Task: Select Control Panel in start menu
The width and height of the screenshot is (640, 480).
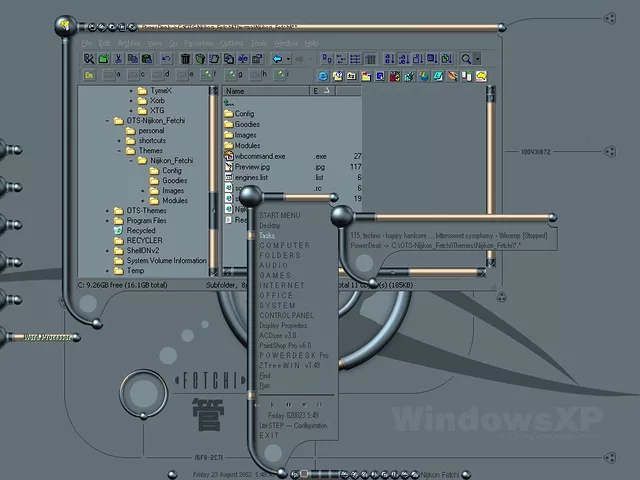Action: tap(286, 316)
